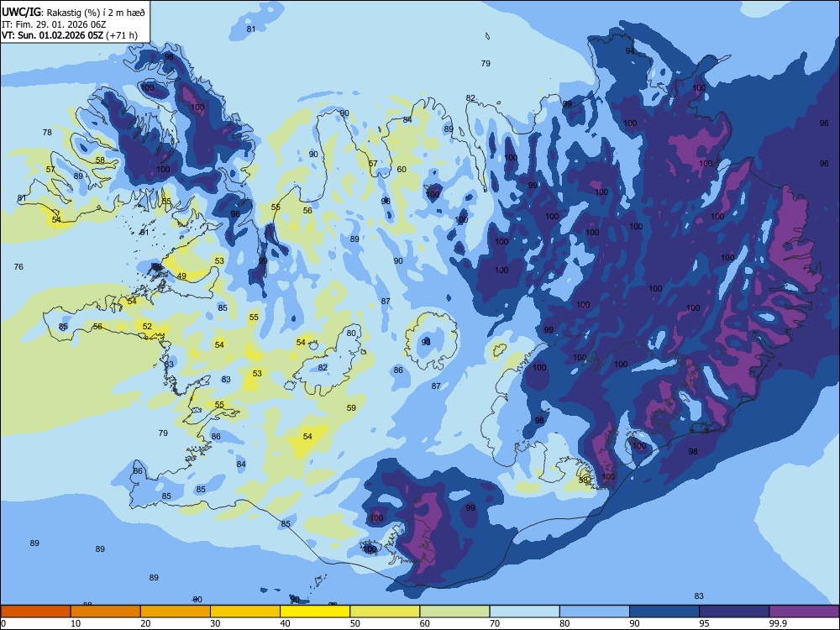Click the '70' legend tick label

[x=495, y=623]
